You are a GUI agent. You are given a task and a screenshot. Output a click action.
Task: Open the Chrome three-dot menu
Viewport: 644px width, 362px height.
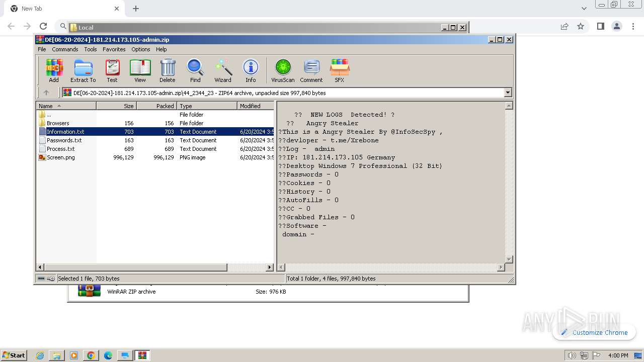tap(633, 26)
